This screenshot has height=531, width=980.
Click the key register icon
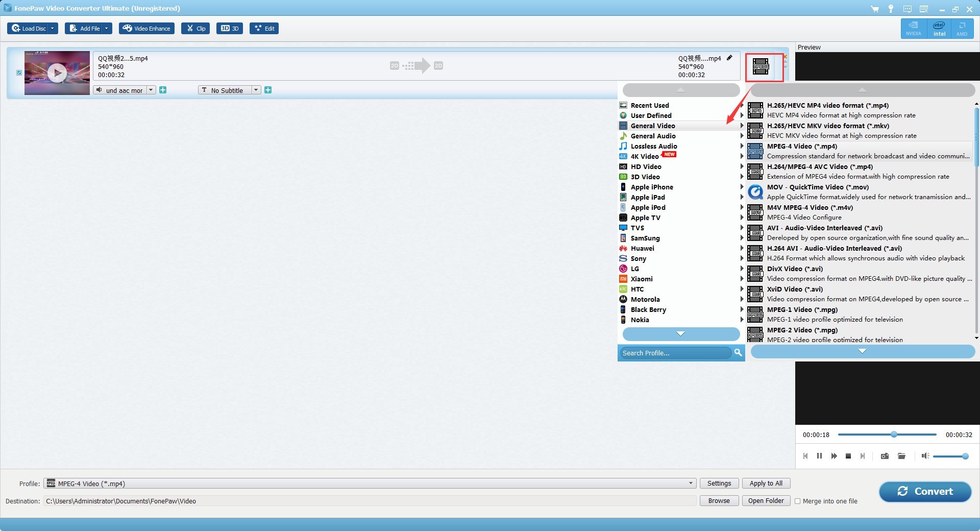click(891, 9)
